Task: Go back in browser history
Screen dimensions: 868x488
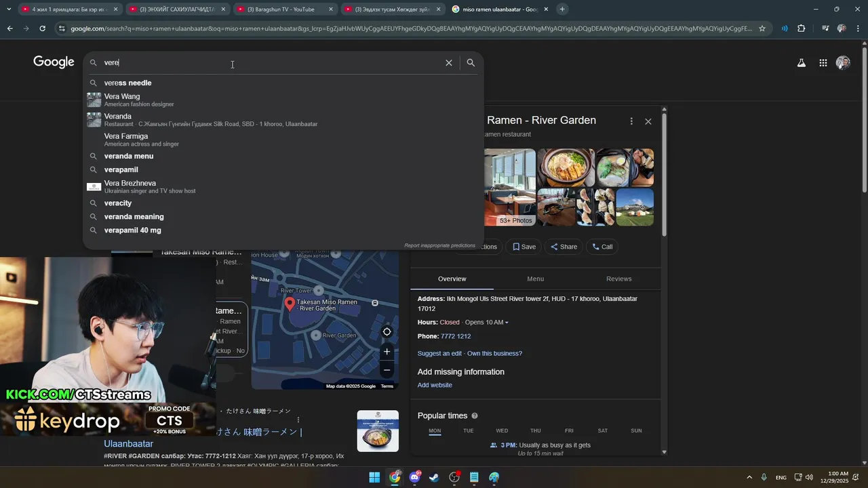Action: tap(9, 28)
